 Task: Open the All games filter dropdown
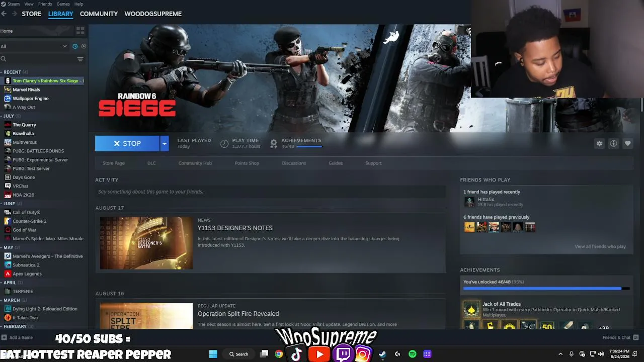point(34,46)
